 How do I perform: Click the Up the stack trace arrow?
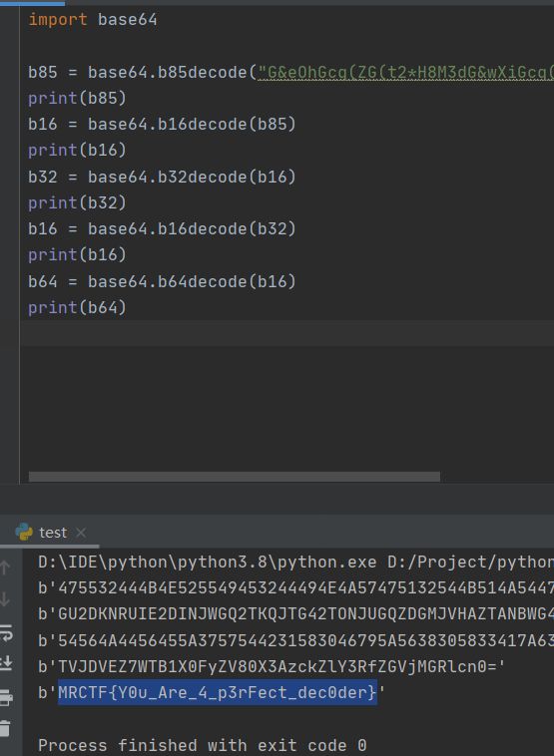(x=5, y=567)
